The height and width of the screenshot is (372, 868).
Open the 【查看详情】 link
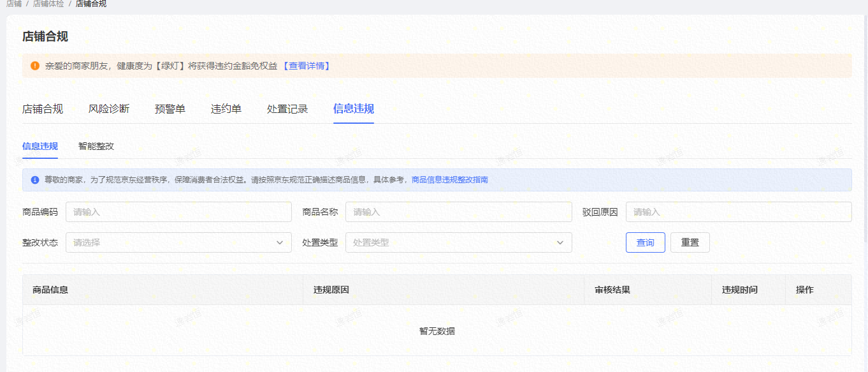(306, 66)
